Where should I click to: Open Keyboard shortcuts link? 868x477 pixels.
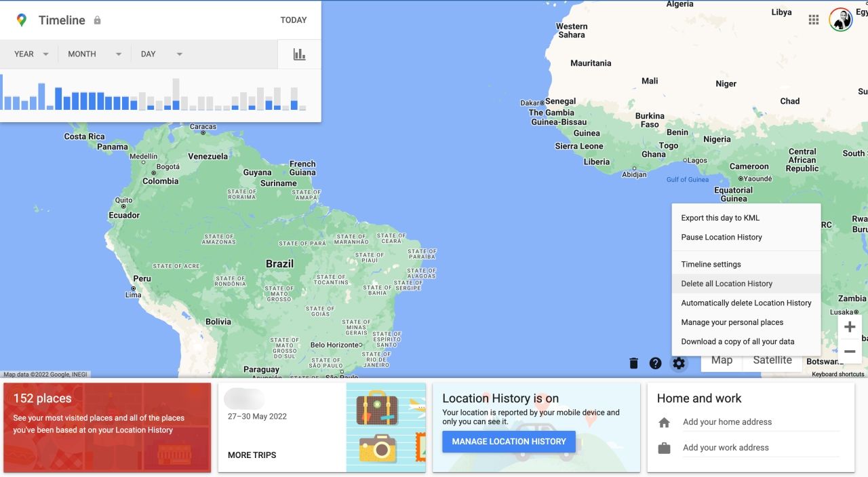tap(838, 375)
